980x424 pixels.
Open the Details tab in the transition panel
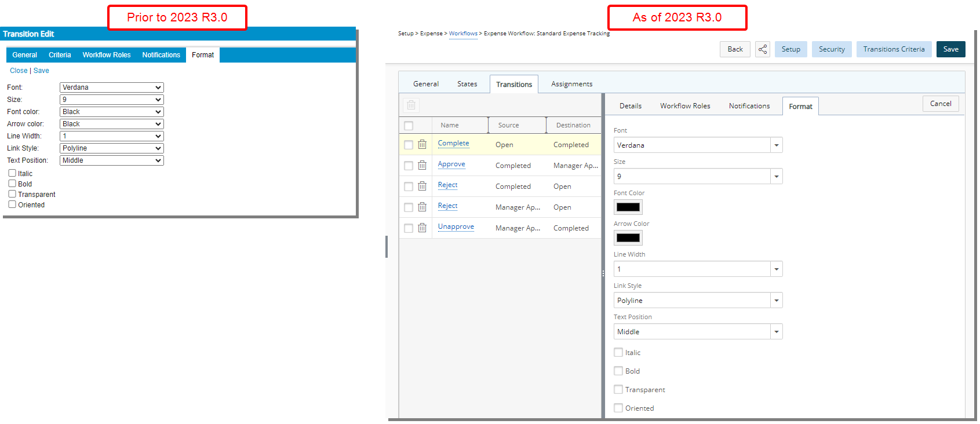631,106
